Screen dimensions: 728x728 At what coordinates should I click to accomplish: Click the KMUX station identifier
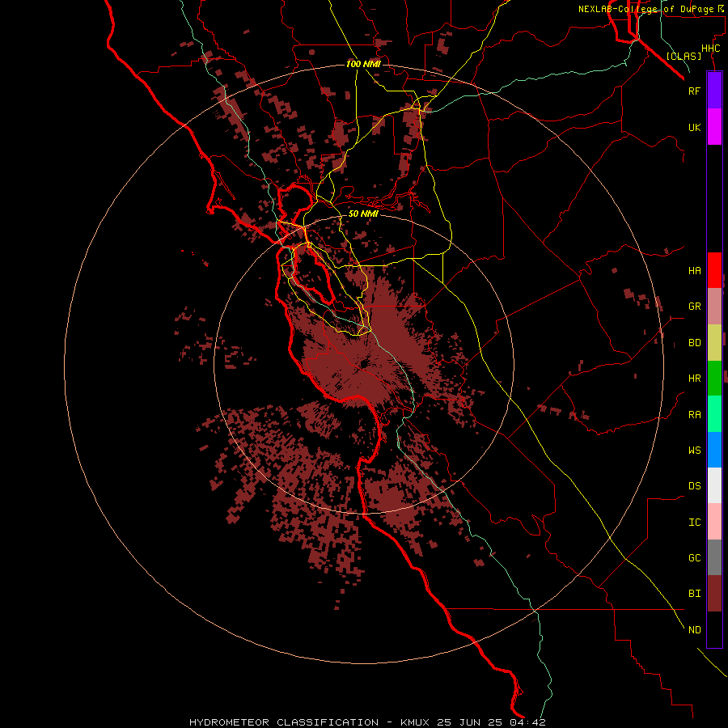point(418,722)
